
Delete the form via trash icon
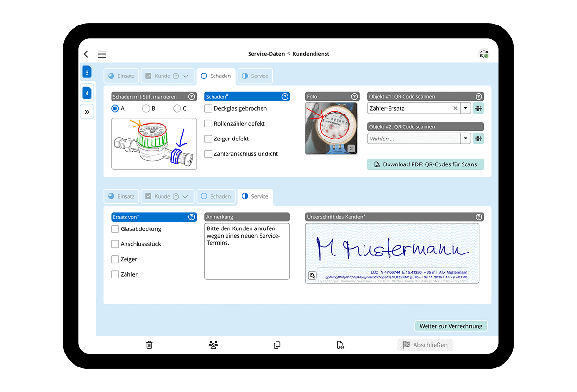149,345
